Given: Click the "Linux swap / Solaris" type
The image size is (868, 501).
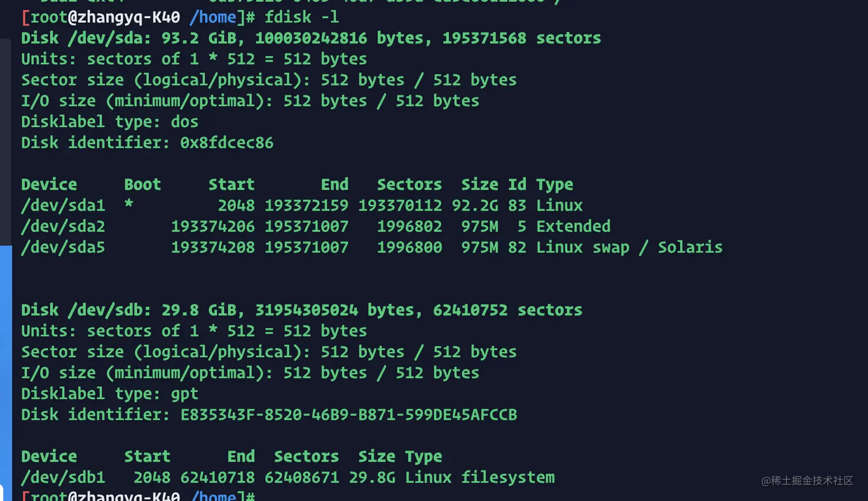Looking at the screenshot, I should click(629, 247).
